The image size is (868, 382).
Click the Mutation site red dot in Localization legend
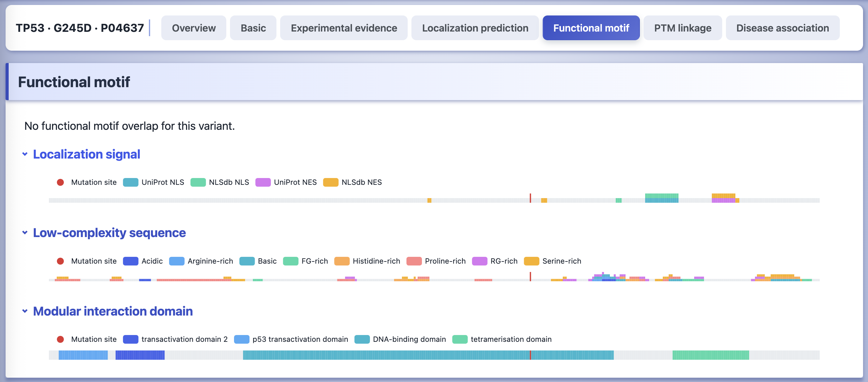(x=60, y=182)
